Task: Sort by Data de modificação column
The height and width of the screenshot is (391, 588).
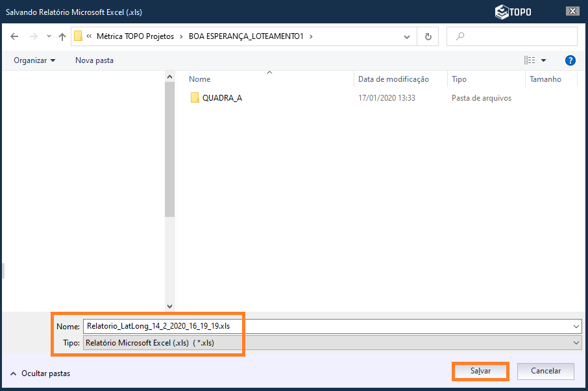Action: point(393,79)
